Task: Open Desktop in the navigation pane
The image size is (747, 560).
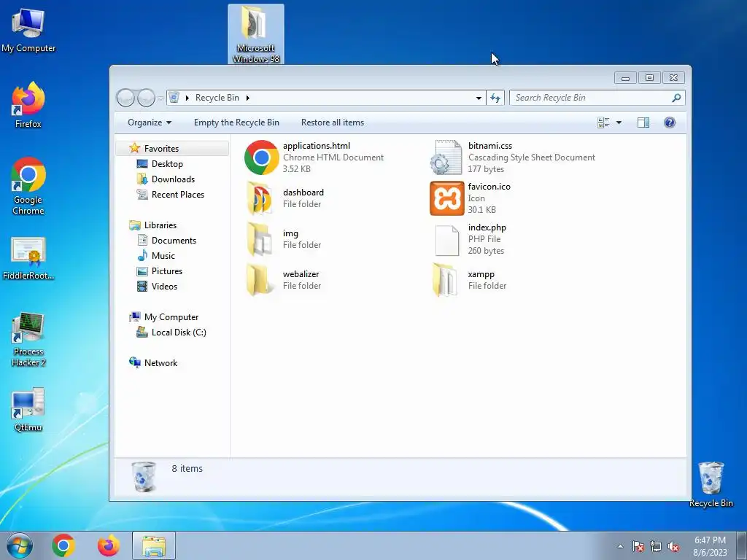Action: click(167, 164)
